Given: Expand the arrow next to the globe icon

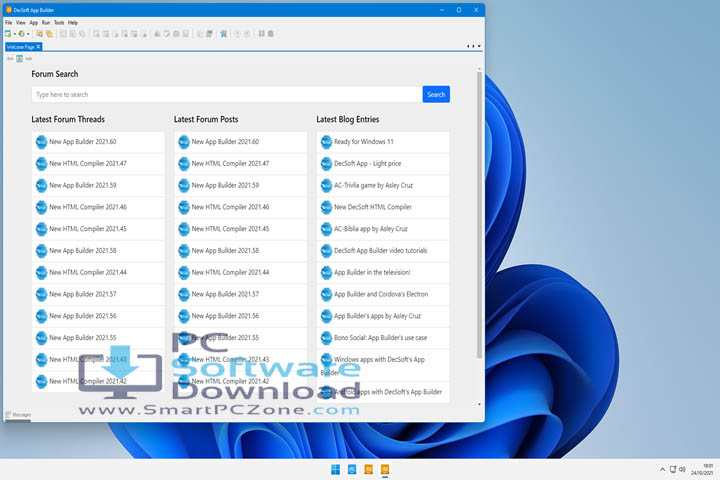Looking at the screenshot, I should click(x=28, y=34).
